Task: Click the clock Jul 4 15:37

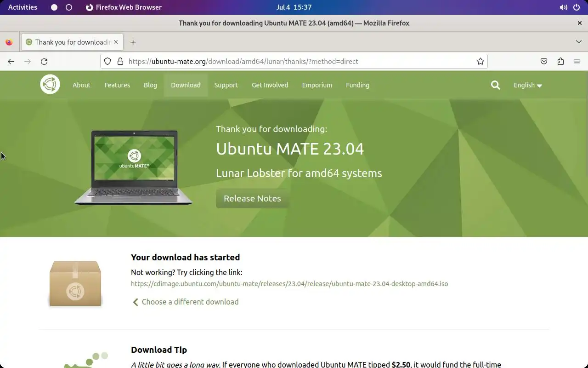Action: pos(294,7)
